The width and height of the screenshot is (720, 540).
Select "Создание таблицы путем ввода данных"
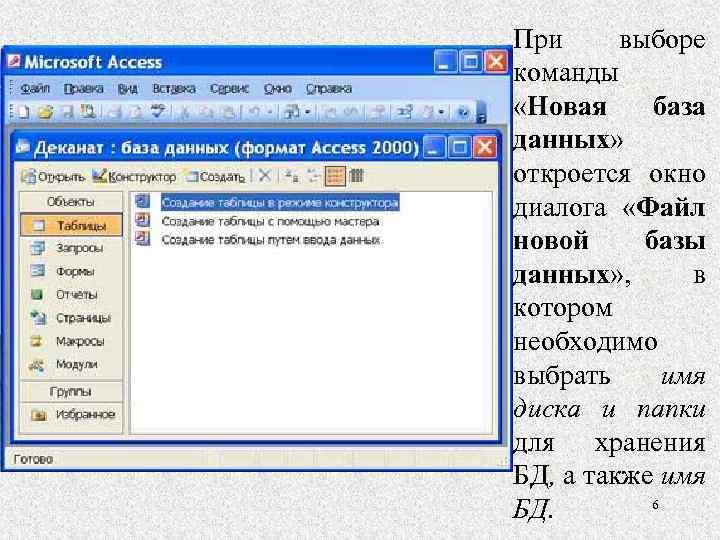coord(270,240)
